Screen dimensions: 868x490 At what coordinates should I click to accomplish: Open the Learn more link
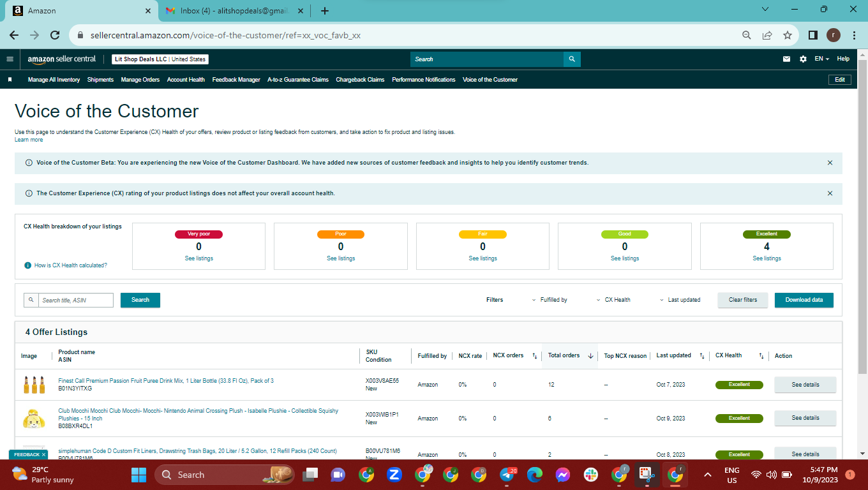click(29, 140)
